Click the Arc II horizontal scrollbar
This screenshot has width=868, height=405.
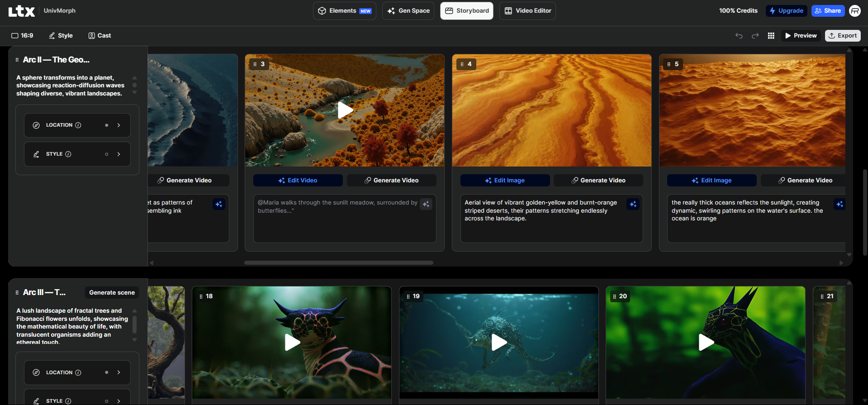(339, 262)
